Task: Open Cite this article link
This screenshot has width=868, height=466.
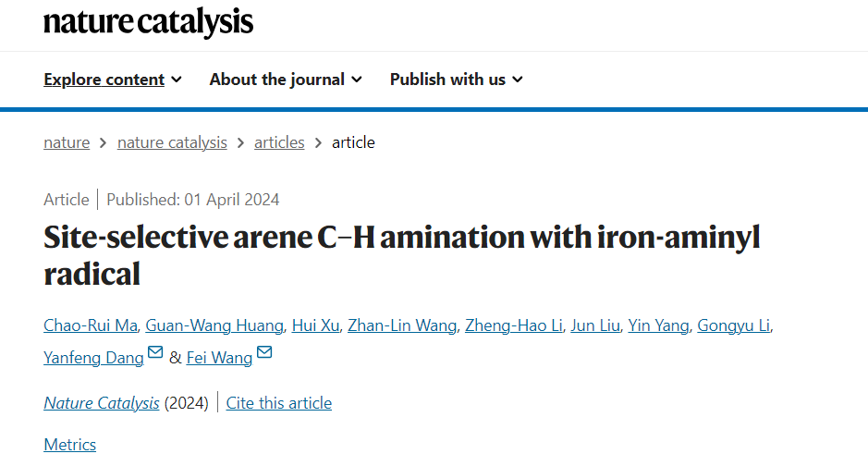Action: coord(279,403)
